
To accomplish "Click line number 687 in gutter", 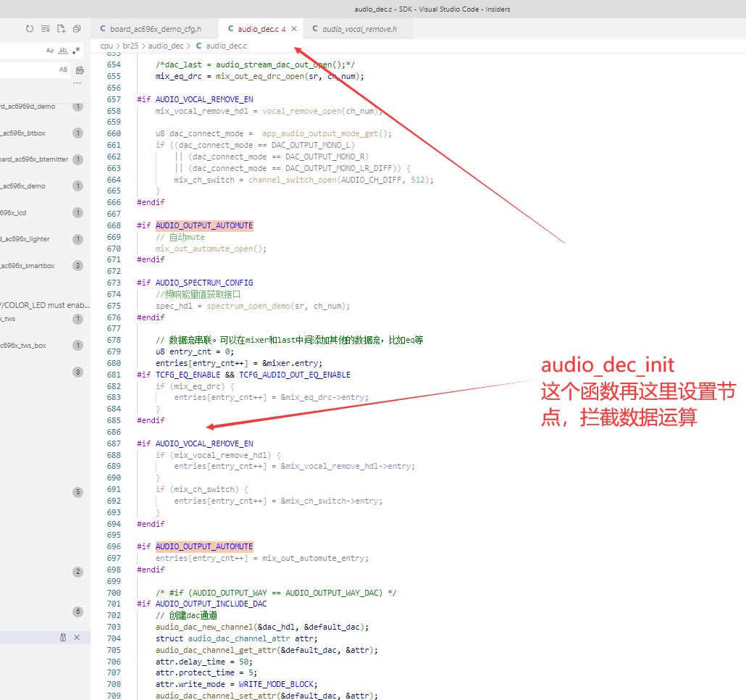I will [x=114, y=443].
